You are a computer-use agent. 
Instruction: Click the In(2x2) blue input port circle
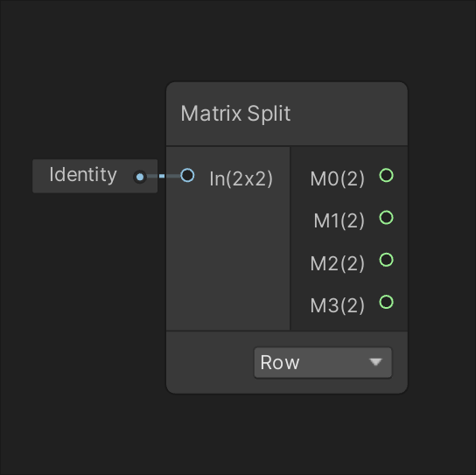pos(187,176)
